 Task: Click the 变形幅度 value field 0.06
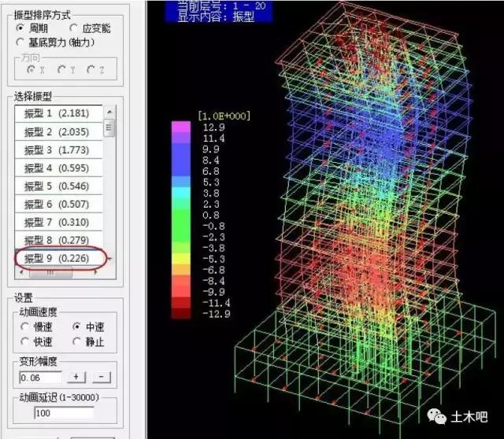point(40,378)
